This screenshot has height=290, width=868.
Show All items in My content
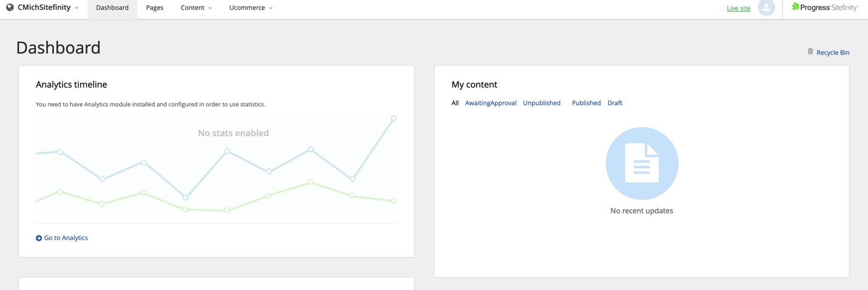pos(455,103)
